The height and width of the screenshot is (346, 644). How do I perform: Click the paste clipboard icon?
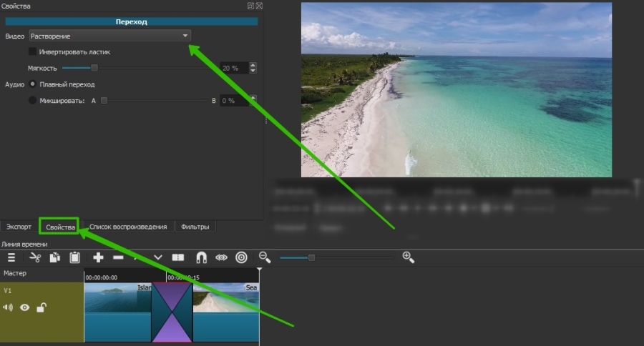click(x=74, y=257)
